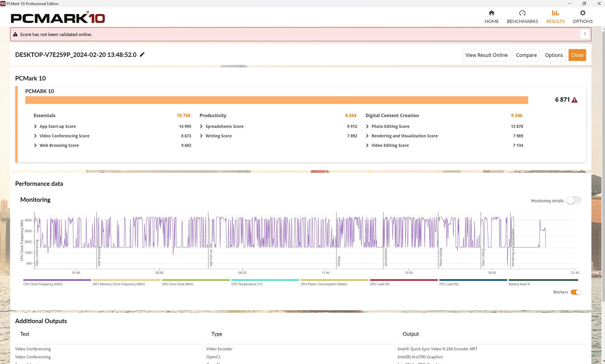
Task: Click the Results bar chart icon
Action: click(555, 13)
